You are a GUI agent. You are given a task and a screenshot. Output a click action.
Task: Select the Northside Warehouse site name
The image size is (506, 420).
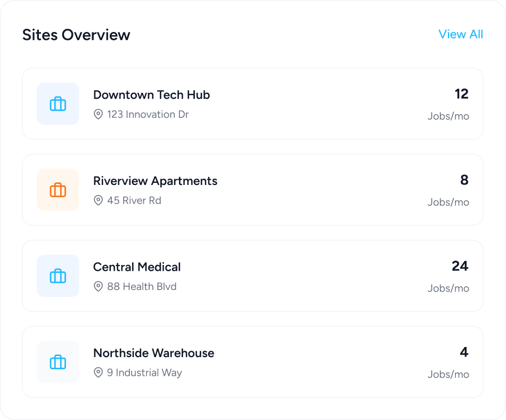153,353
